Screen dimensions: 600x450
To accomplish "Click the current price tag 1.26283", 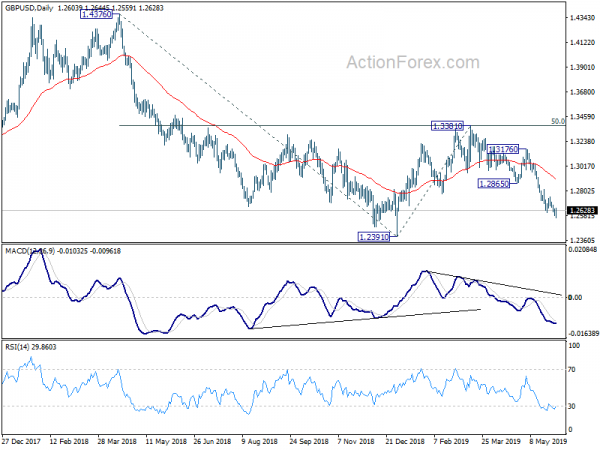I will [582, 210].
